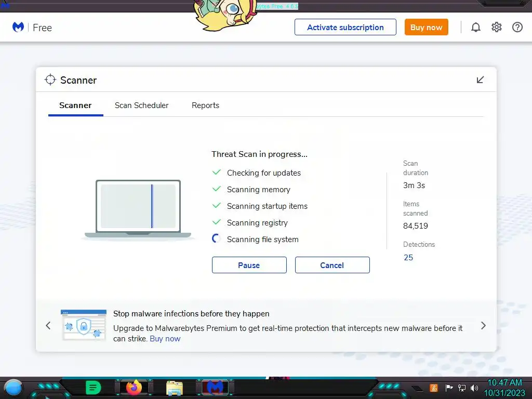Open the green notes app on taskbar
Screen dimensions: 532x399
tap(93, 388)
